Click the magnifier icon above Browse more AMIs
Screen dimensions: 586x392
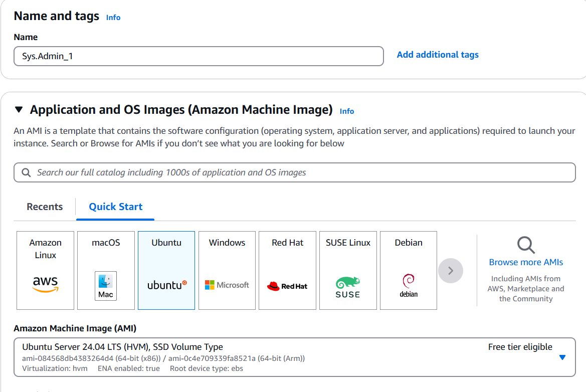tap(526, 245)
